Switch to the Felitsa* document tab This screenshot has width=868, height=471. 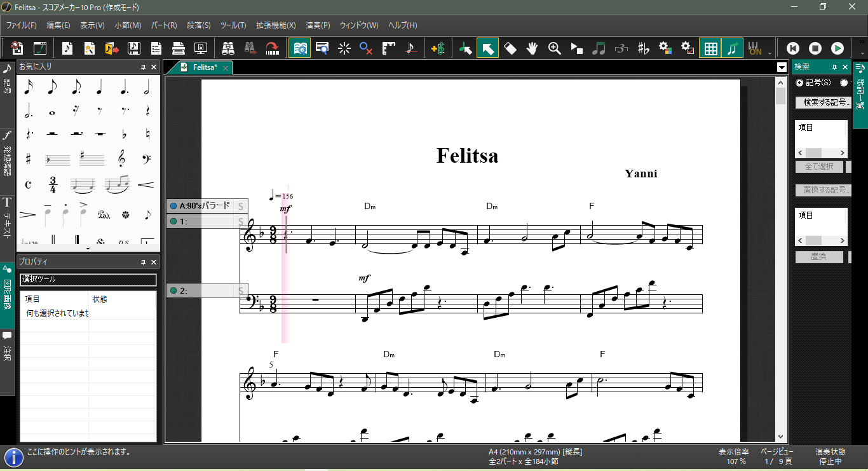[x=205, y=67]
